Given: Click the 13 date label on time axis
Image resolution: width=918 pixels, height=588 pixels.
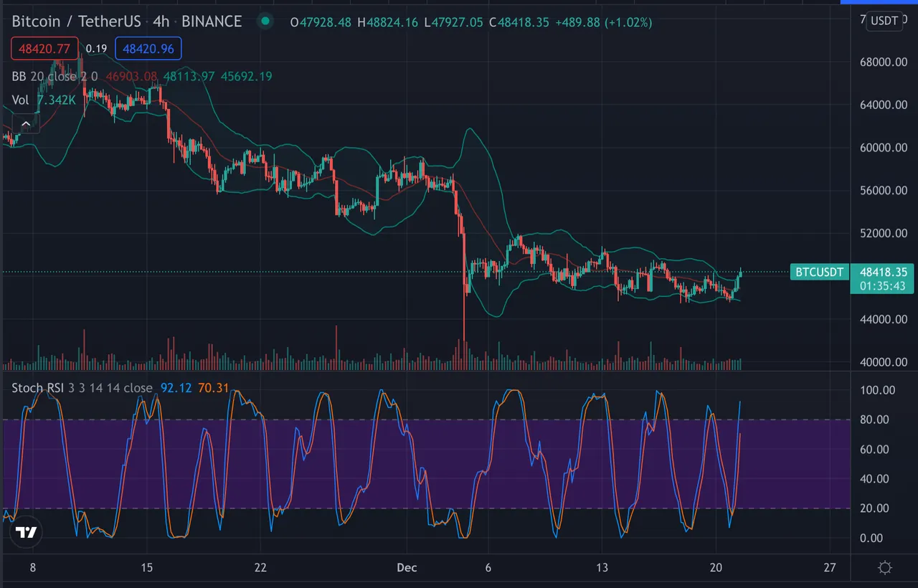Looking at the screenshot, I should (x=602, y=568).
